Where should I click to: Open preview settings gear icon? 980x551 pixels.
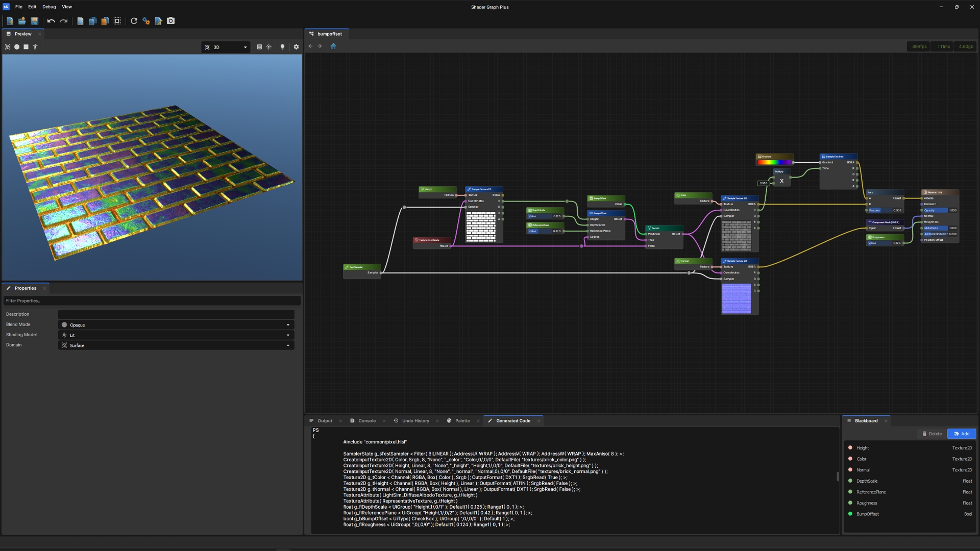coord(296,47)
